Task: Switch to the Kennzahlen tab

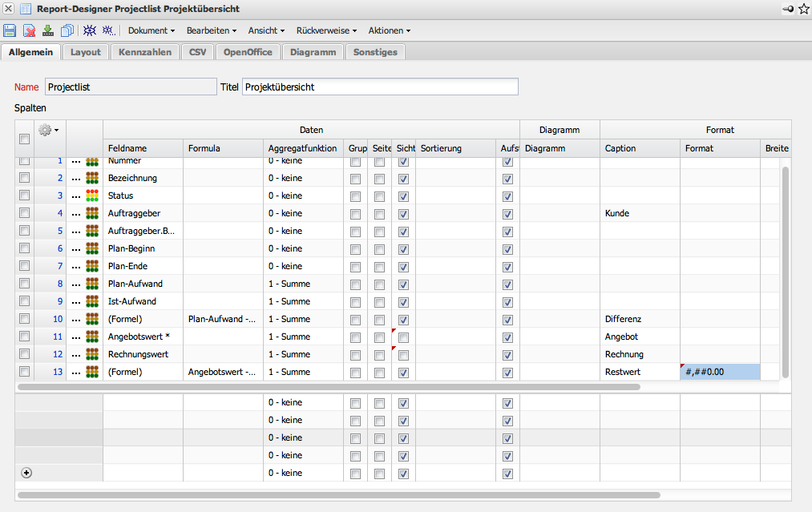Action: (x=144, y=52)
